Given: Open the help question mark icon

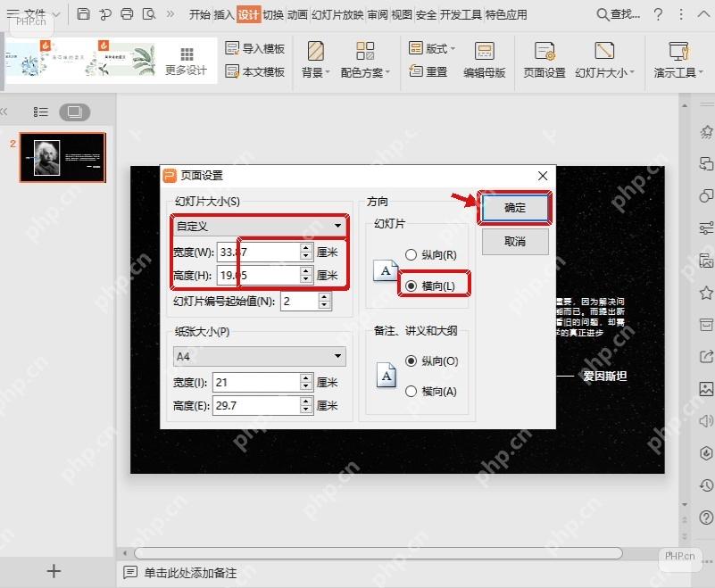Looking at the screenshot, I should coord(658,14).
